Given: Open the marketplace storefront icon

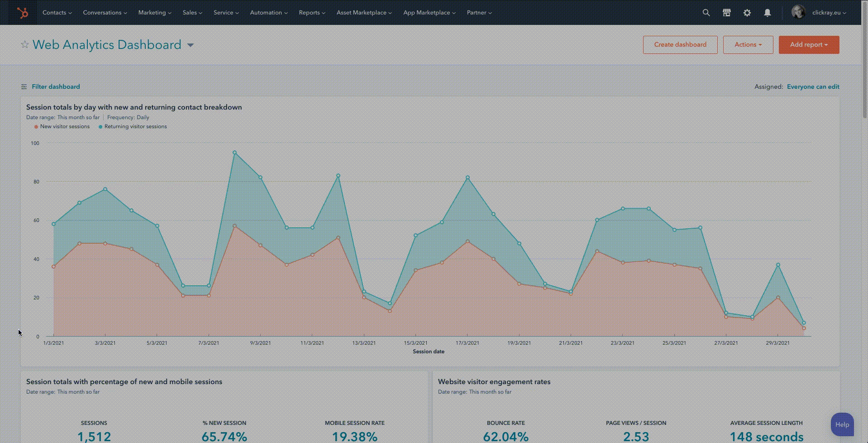Looking at the screenshot, I should (726, 13).
